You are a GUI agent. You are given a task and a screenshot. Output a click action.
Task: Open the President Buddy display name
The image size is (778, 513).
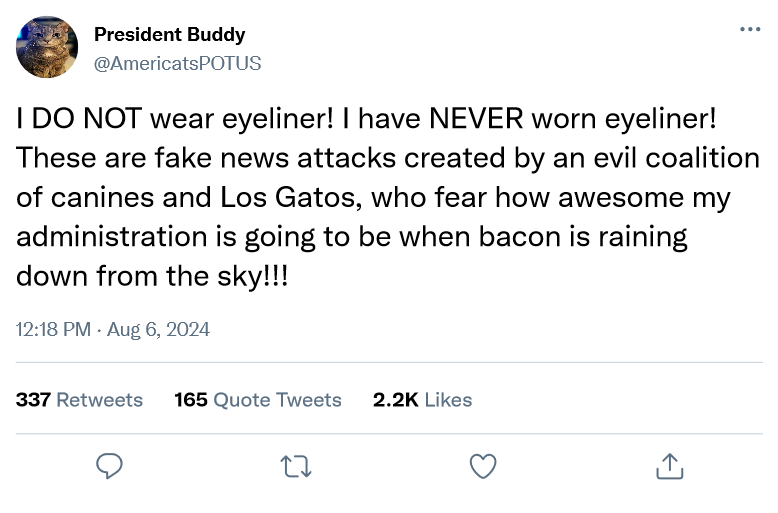click(169, 35)
